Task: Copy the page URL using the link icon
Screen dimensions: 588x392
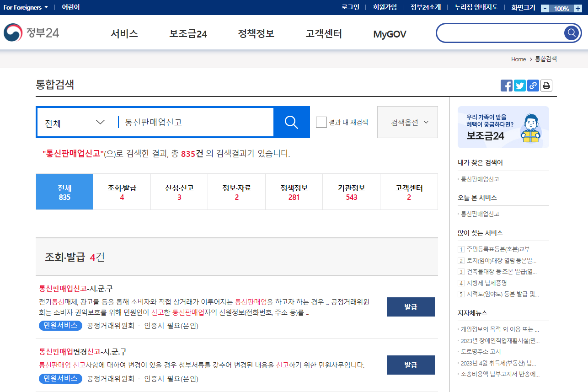Action: (x=533, y=85)
